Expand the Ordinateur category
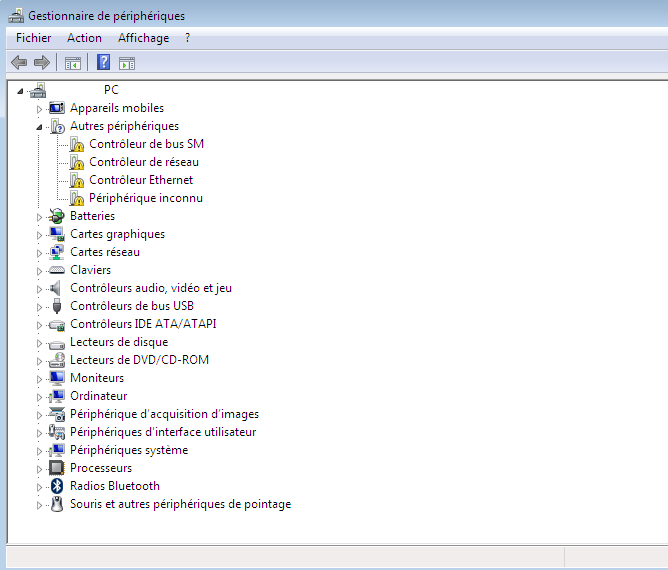This screenshot has height=570, width=668. [39, 397]
